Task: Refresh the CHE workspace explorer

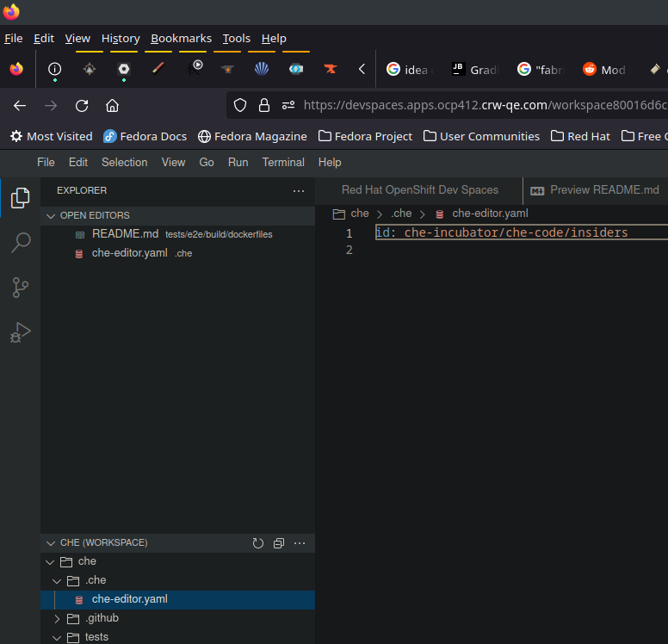Action: click(x=257, y=543)
